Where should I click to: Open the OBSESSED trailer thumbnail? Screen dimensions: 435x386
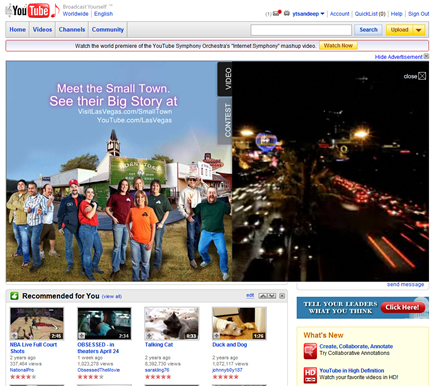104,323
